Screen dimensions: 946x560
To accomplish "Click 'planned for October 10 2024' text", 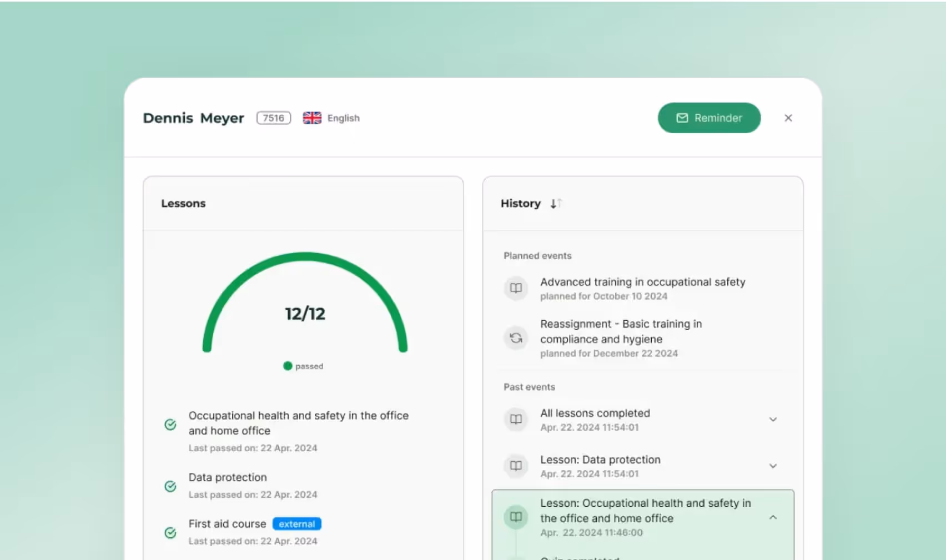I will [x=604, y=296].
